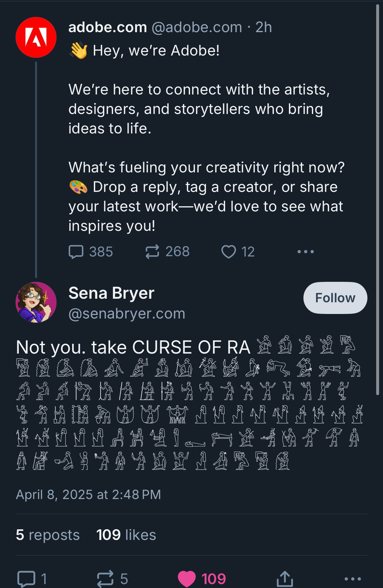Open the three-dot menu on Adobe's post
This screenshot has height=588, width=383.
(x=305, y=252)
